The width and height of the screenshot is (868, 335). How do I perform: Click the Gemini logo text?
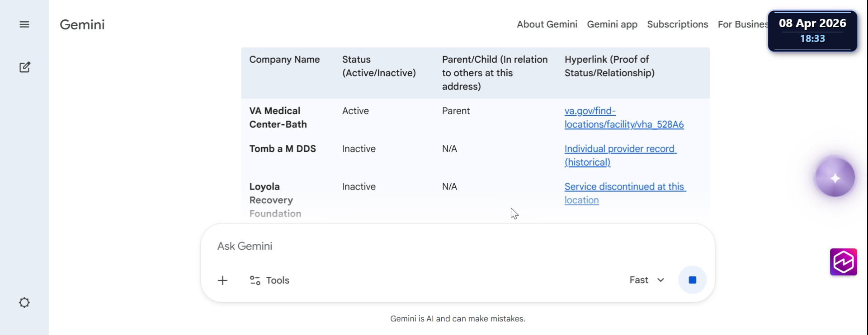[x=82, y=24]
